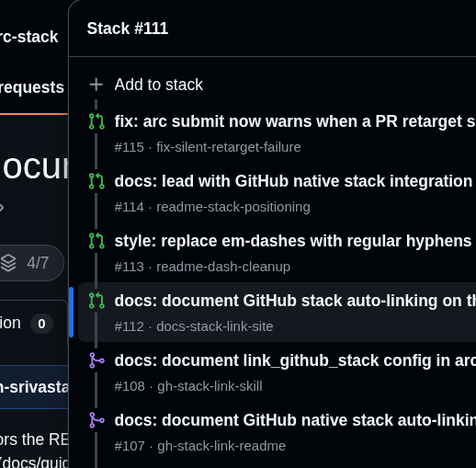Open 'fix: arc submit now warns' pull request

[x=295, y=121]
